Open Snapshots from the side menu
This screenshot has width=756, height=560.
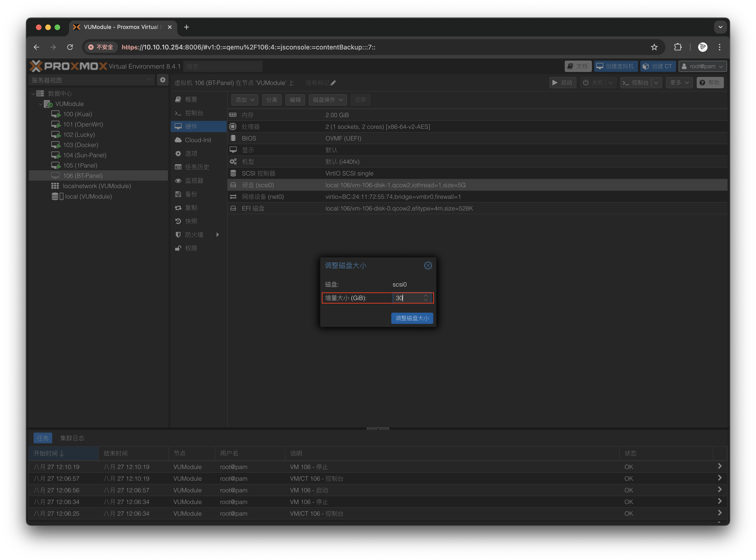point(191,221)
